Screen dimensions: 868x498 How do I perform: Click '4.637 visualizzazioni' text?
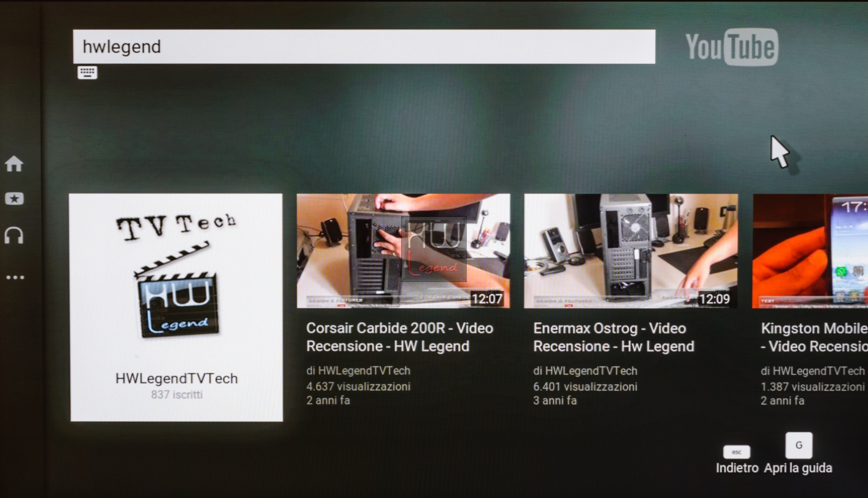358,386
